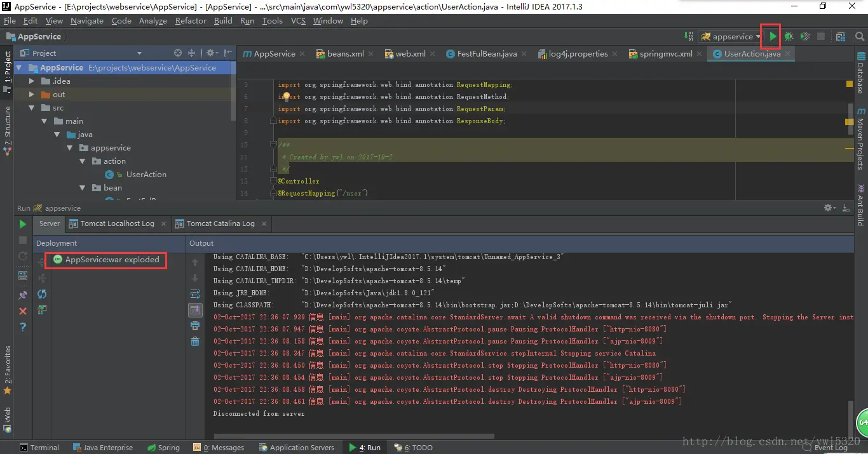Close the UserAction.java tab
868x454 pixels.
[x=788, y=54]
